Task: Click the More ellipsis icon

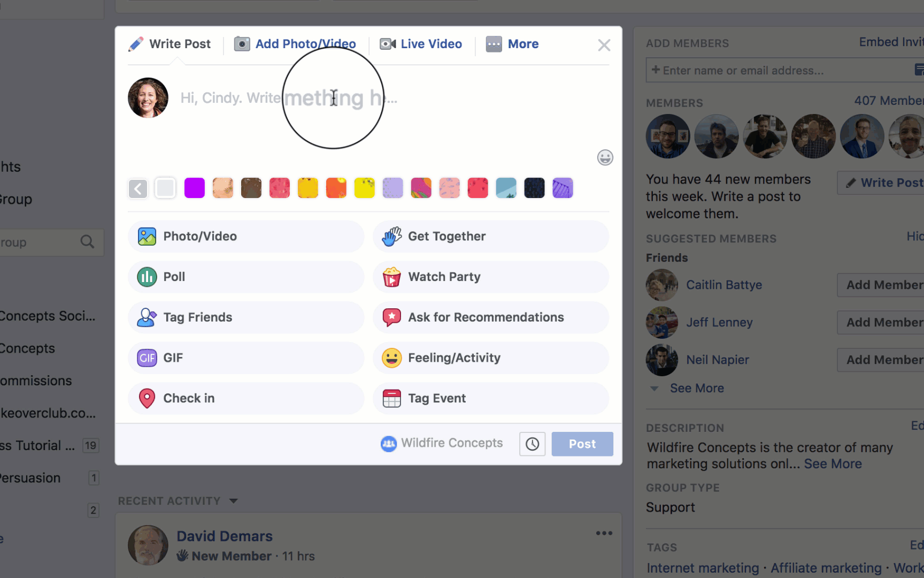Action: [494, 44]
